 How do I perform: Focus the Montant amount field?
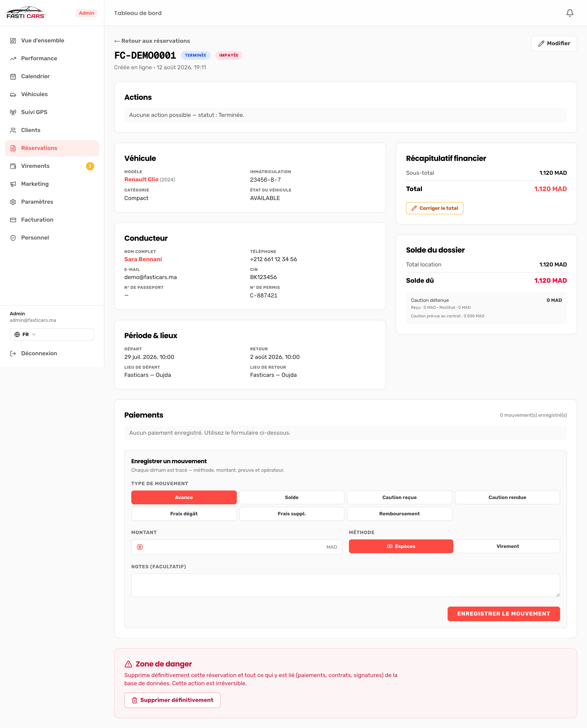coord(237,547)
